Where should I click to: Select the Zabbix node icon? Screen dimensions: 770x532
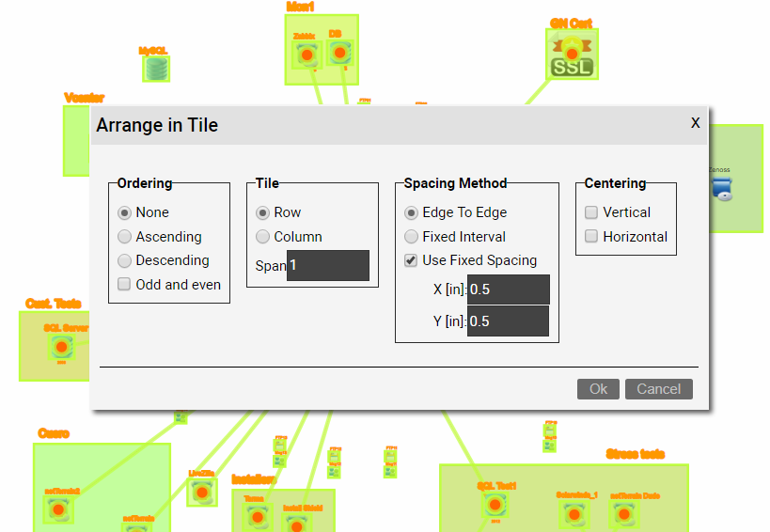tap(305, 56)
